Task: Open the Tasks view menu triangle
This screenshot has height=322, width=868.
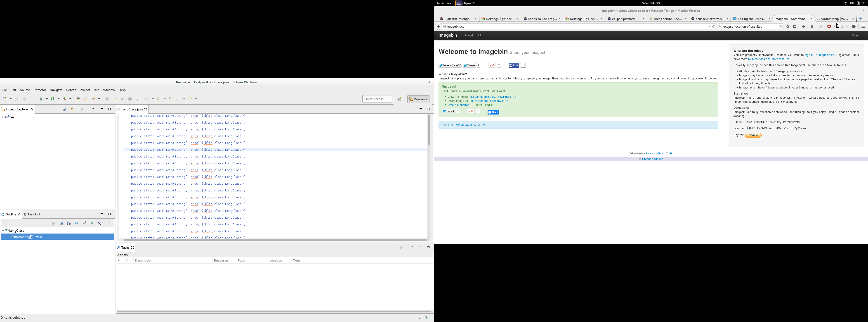Action: (x=412, y=247)
